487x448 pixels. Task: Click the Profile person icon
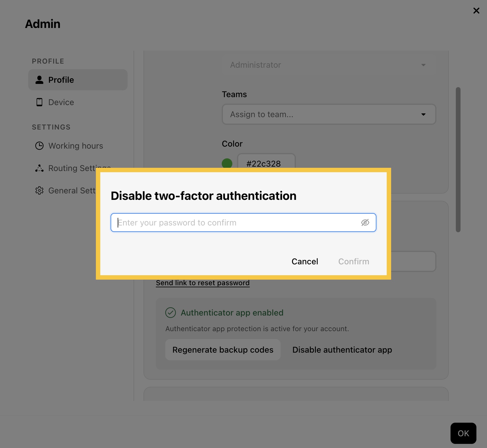coord(39,80)
